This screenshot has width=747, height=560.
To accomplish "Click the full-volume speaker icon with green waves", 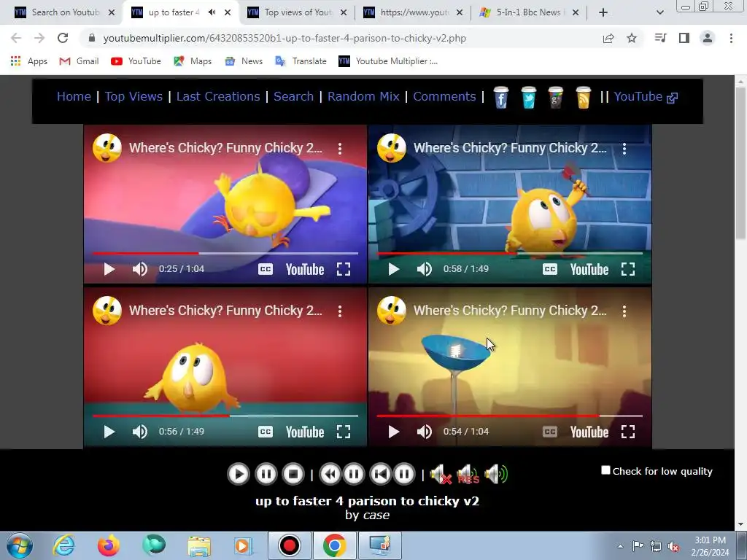I will 496,474.
